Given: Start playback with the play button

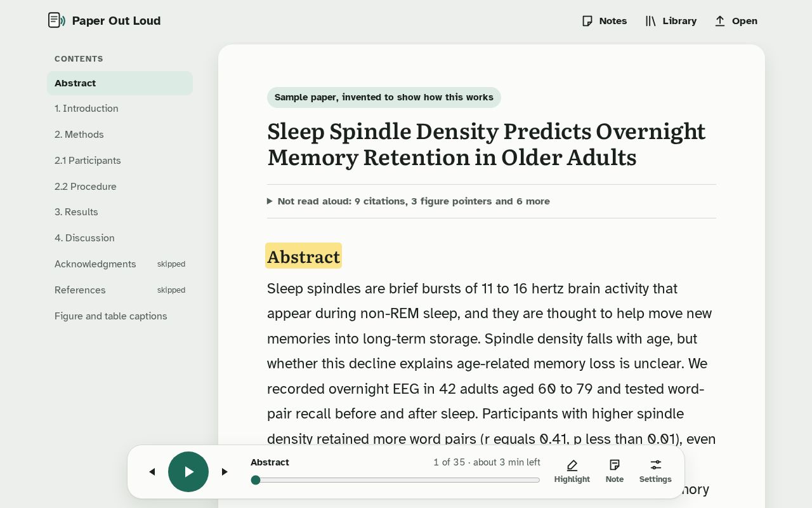Looking at the screenshot, I should [x=188, y=472].
